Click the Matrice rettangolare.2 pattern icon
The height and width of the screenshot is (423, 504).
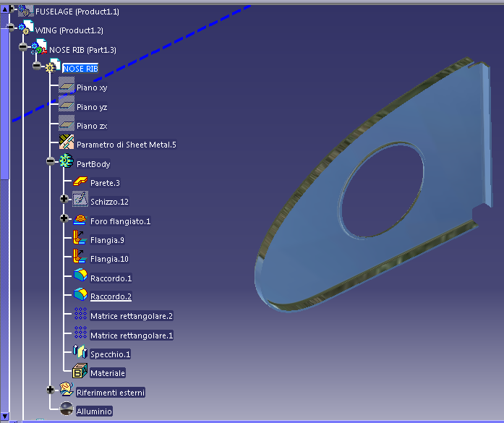80,314
